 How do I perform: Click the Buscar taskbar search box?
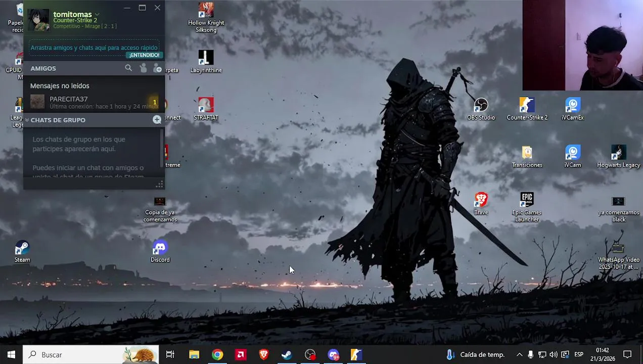coord(91,355)
